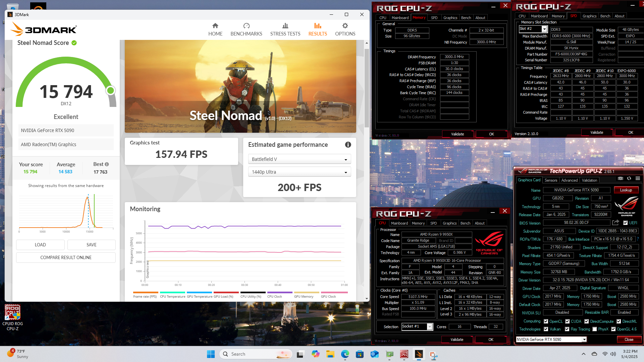Click Validate in the CPU-Z Memory window
Screen dimensions: 644x362
[x=458, y=134]
